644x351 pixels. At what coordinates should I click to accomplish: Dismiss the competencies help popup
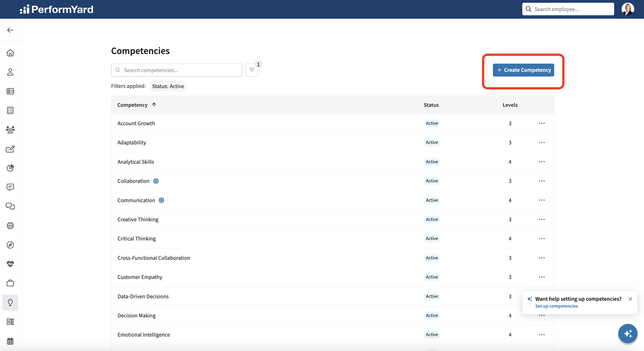(x=630, y=299)
